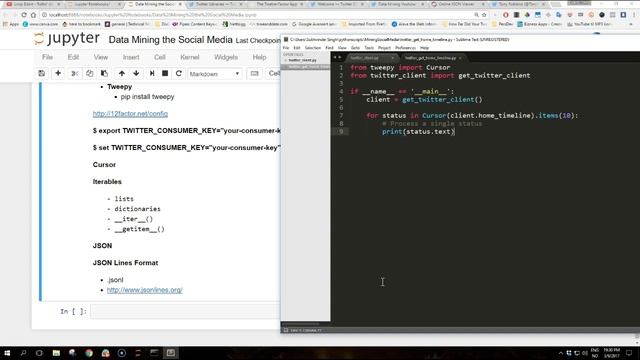Go to Chrome home page icon
Image resolution: width=640 pixels, height=360 pixels.
pyautogui.click(x=33, y=15)
